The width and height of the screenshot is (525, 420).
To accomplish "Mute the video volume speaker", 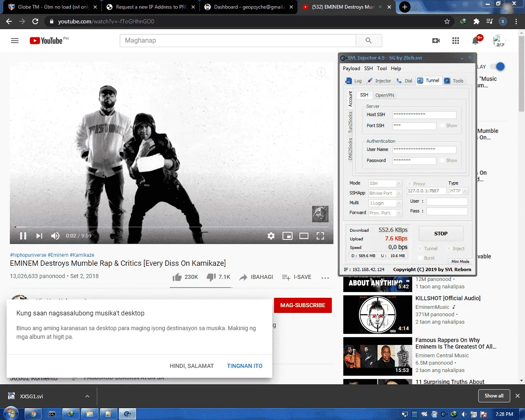I will (55, 236).
